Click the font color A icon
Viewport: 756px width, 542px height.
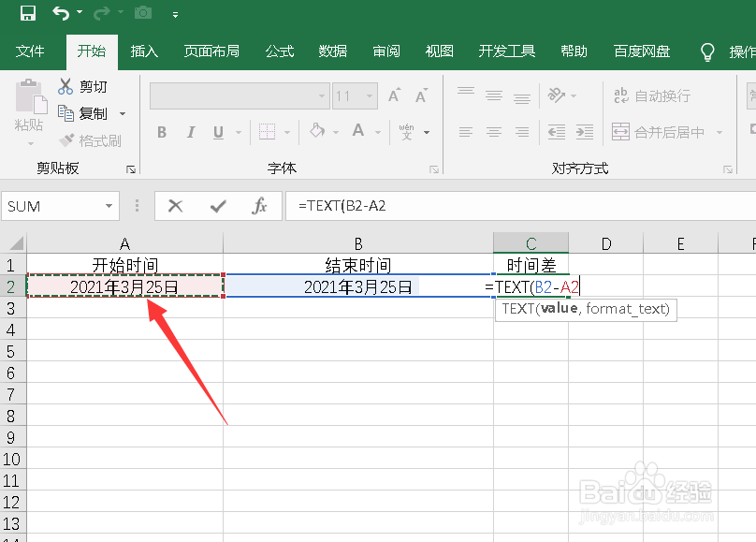coord(358,130)
